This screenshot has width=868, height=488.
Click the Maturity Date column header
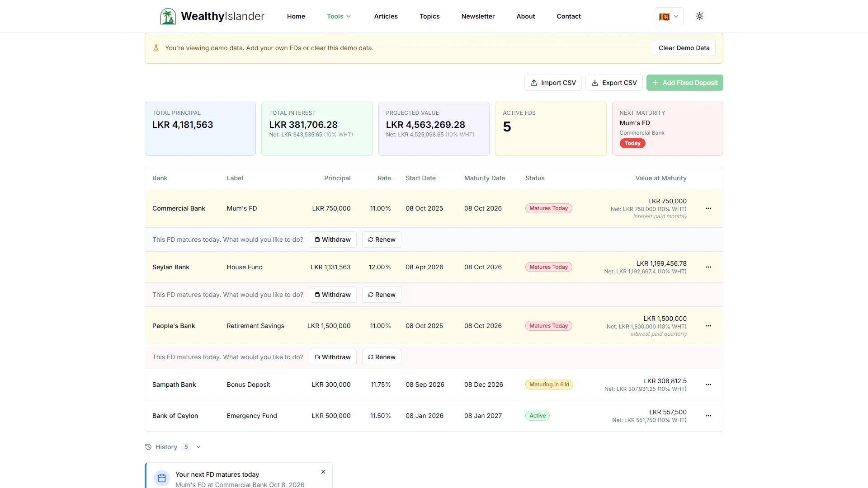point(485,178)
